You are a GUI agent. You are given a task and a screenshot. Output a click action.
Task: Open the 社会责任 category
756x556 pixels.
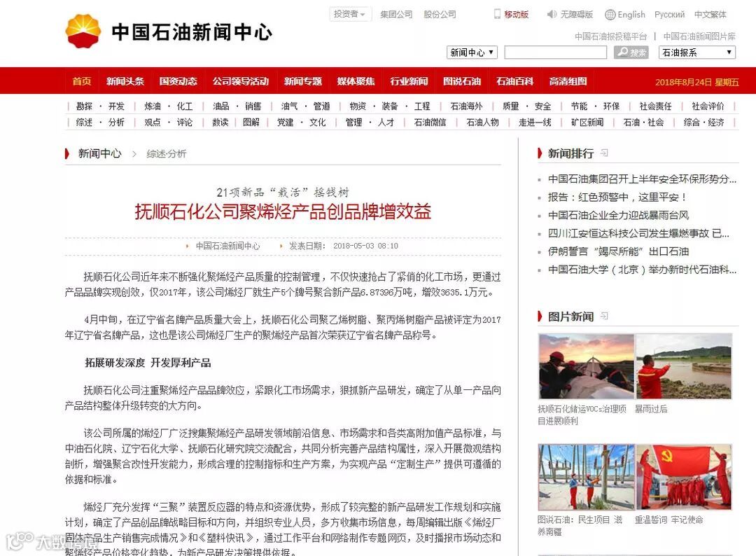coord(655,106)
